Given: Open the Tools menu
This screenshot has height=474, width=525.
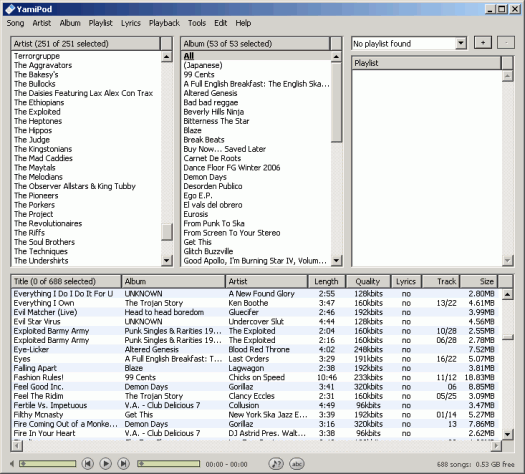Looking at the screenshot, I should [197, 23].
